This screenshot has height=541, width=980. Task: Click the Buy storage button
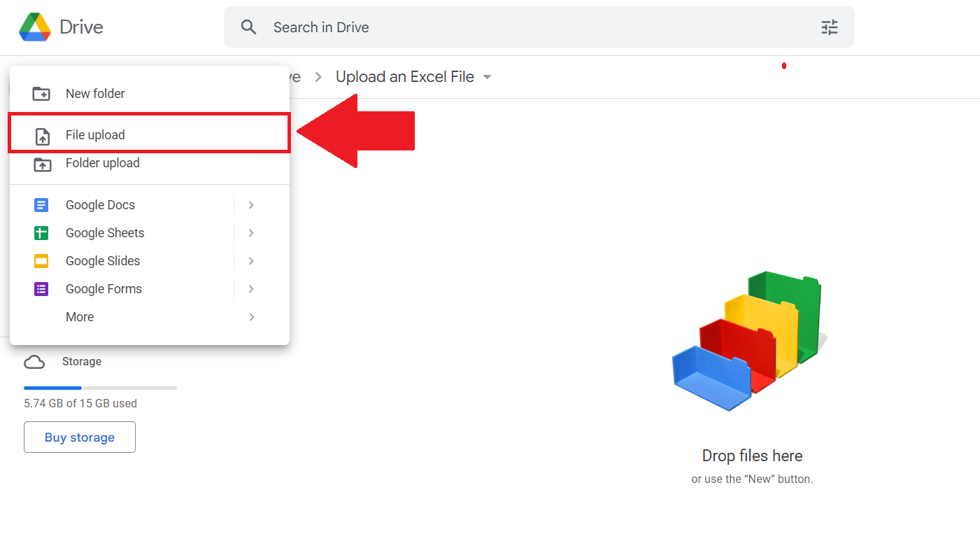pos(80,437)
